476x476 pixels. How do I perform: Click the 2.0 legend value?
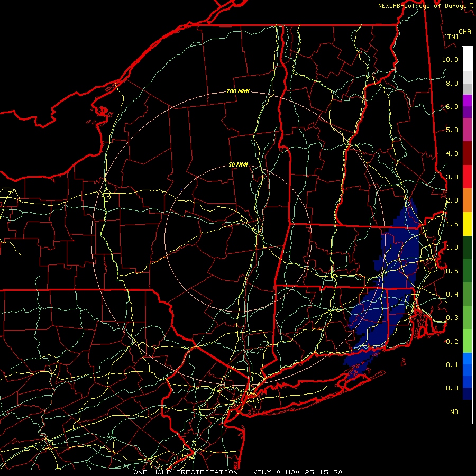(452, 200)
